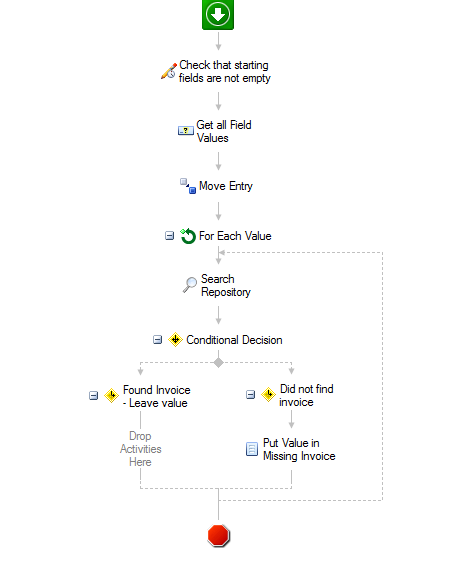The width and height of the screenshot is (459, 569).
Task: Collapse the Conditional Decision activity
Action: (x=157, y=340)
